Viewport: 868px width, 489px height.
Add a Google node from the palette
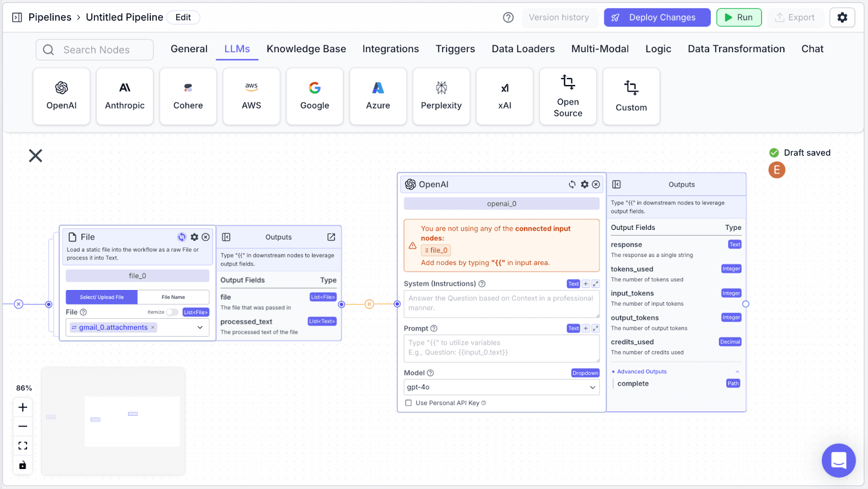click(x=315, y=96)
